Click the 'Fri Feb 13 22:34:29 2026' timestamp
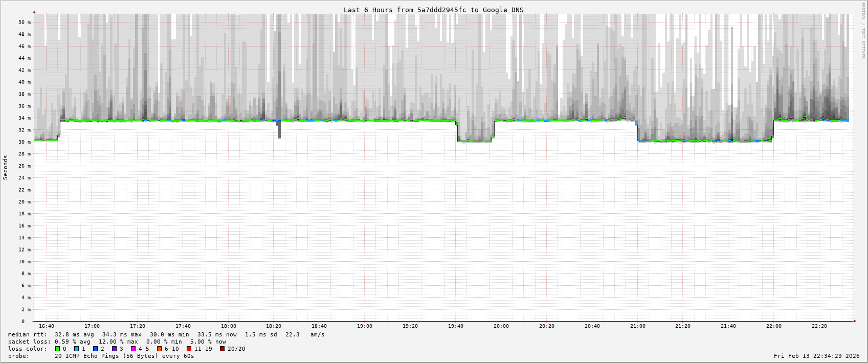 tap(816, 356)
